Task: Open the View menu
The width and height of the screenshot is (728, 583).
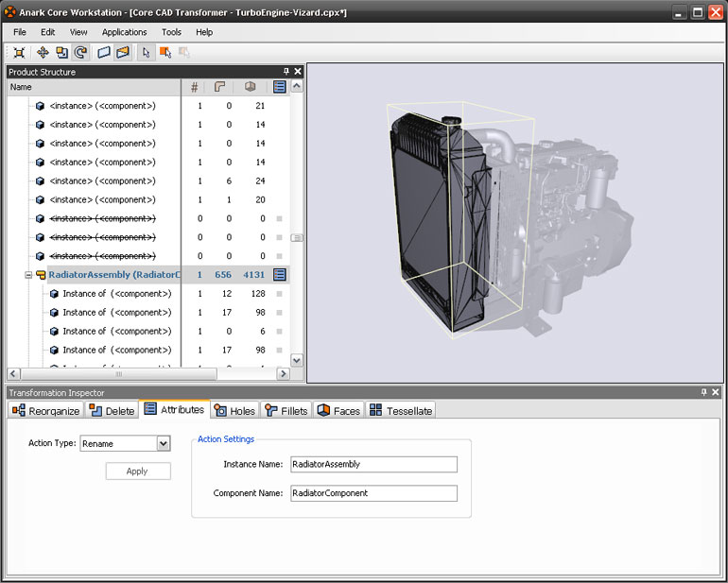Action: (78, 32)
